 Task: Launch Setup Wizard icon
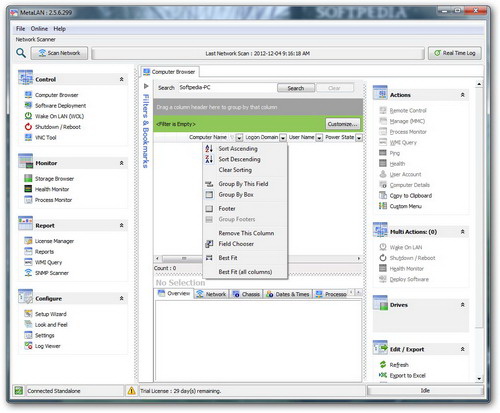pos(28,314)
